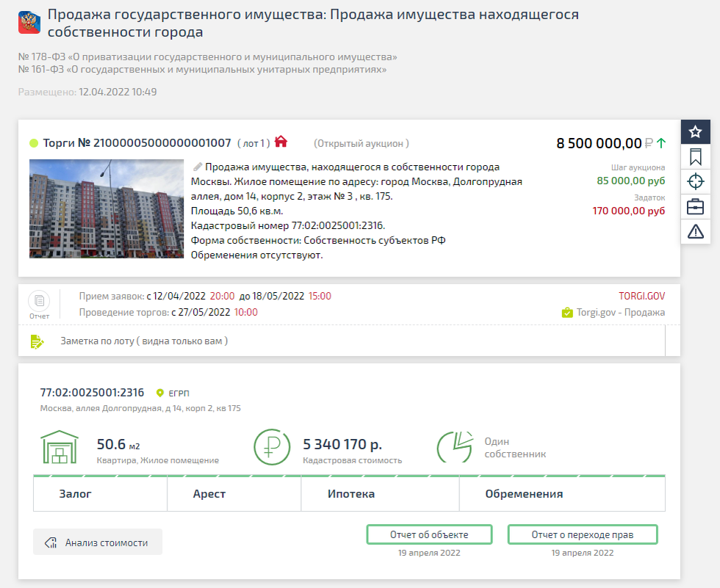
Task: Click the TORGI.GOV link
Action: [641, 297]
